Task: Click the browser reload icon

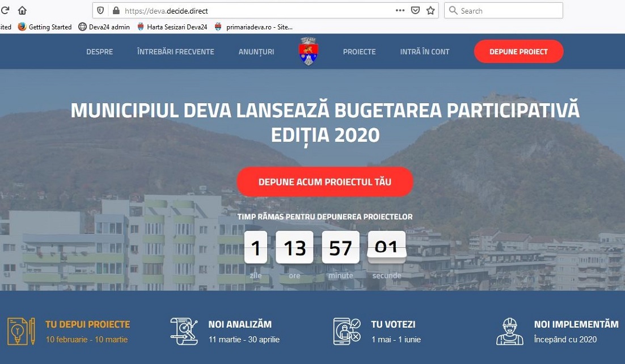Action: tap(5, 10)
